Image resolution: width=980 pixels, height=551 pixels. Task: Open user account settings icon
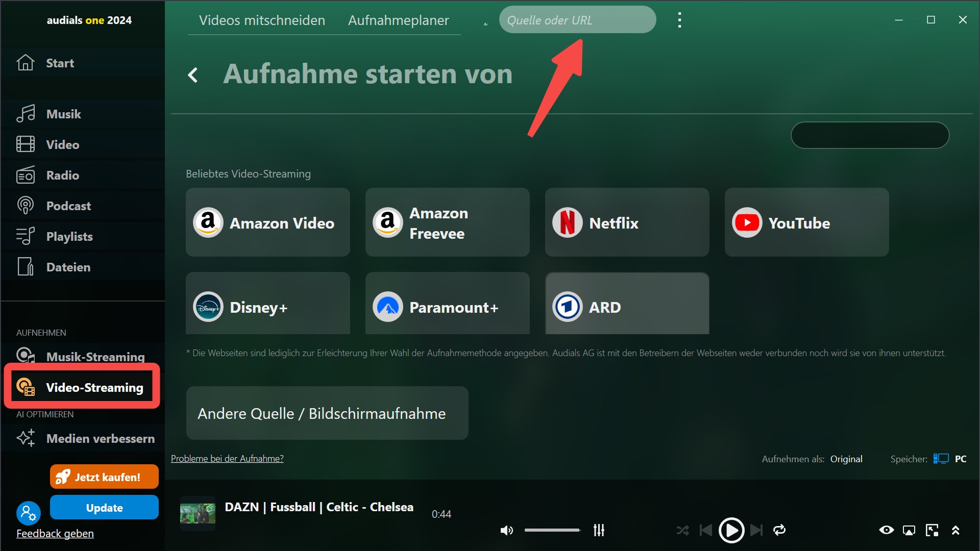pyautogui.click(x=29, y=513)
